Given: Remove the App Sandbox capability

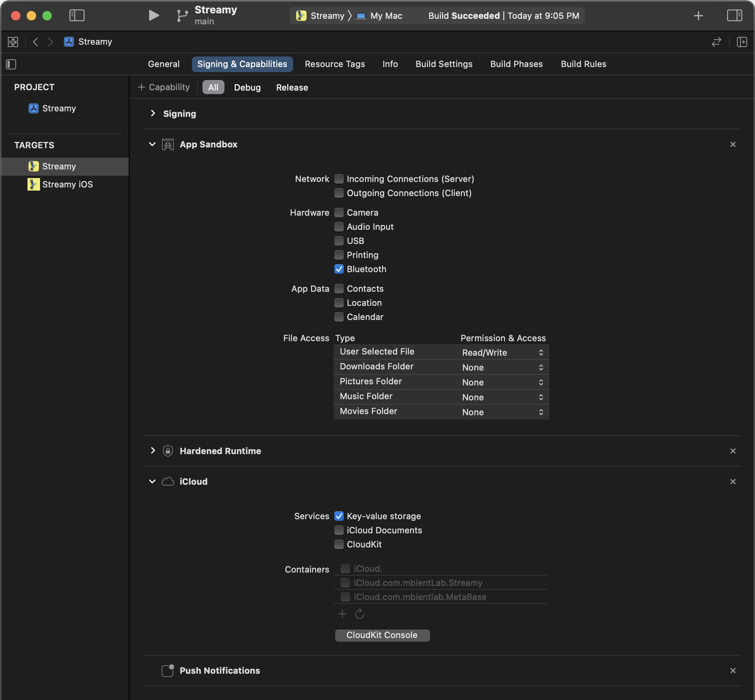Looking at the screenshot, I should coord(733,144).
